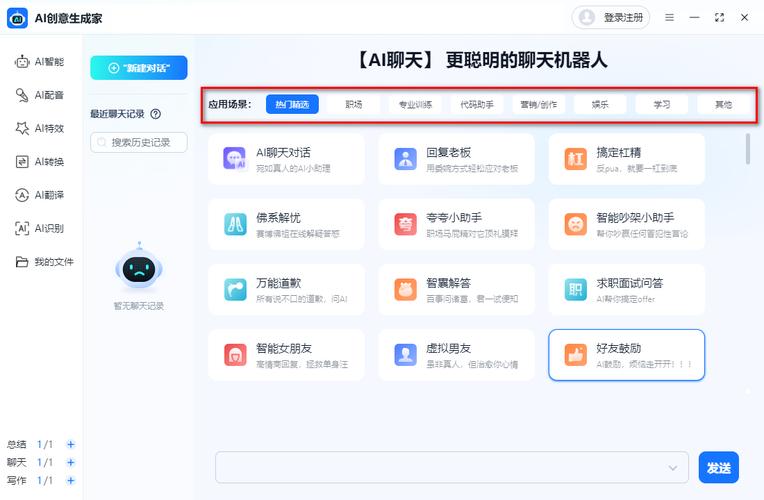
Task: Open the 佛系解忧 card
Action: click(286, 225)
